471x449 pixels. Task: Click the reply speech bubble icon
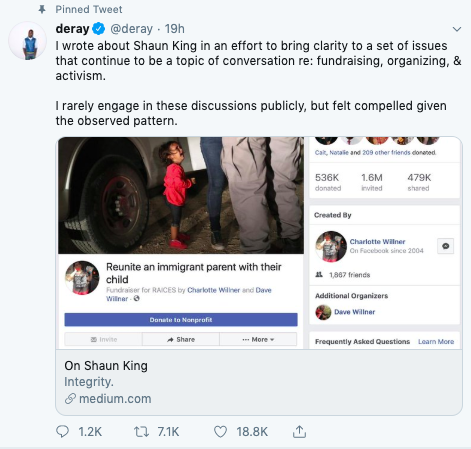62,431
